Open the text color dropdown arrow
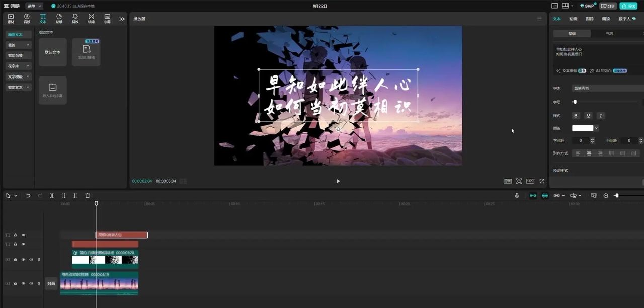 pyautogui.click(x=596, y=128)
